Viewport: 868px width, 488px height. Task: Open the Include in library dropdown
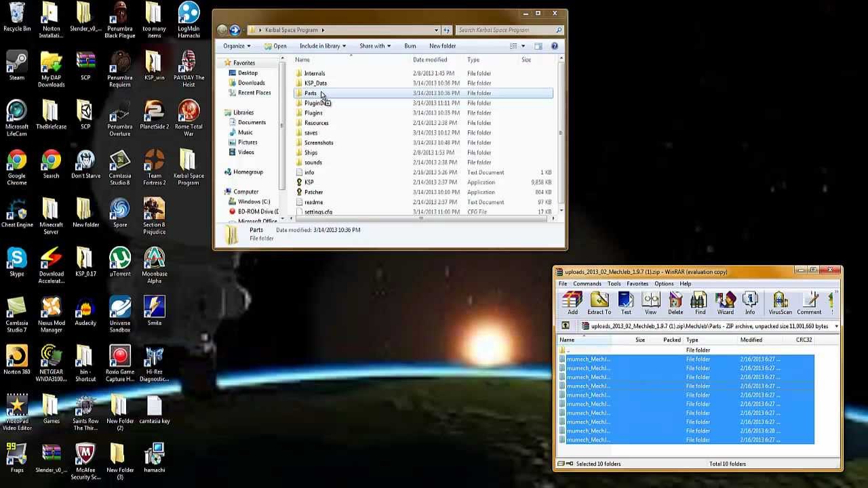point(323,46)
